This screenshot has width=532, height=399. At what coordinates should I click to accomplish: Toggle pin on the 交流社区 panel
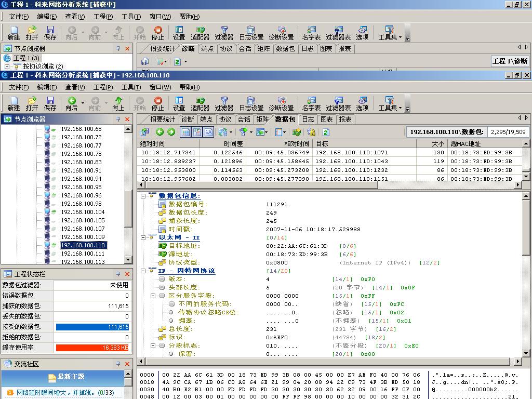118,364
